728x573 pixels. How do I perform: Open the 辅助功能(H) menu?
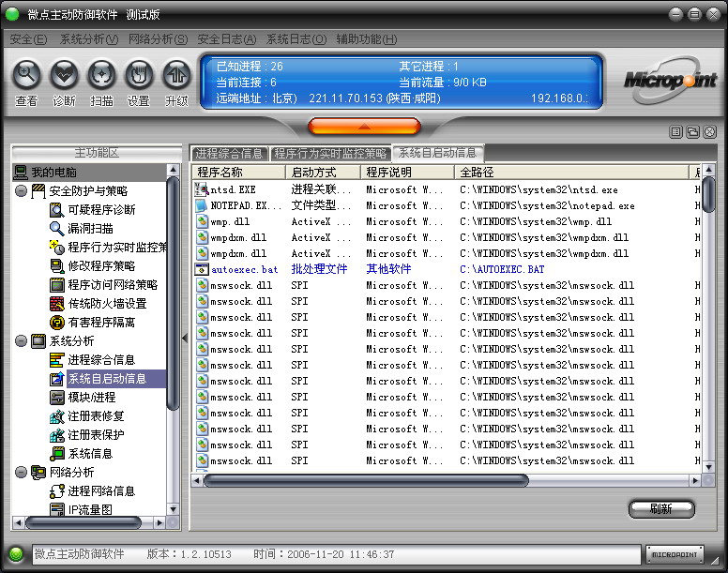(366, 39)
